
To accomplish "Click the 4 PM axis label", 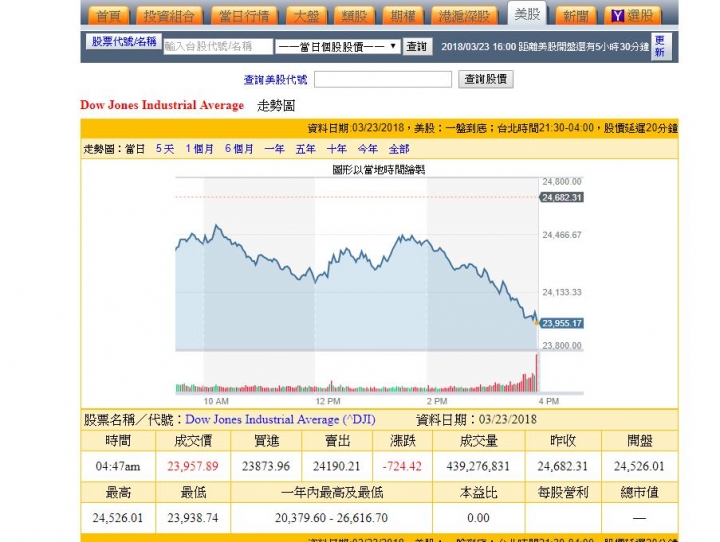I will click(x=549, y=401).
